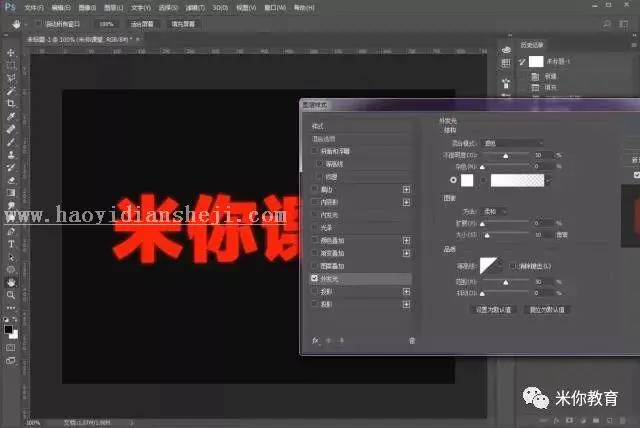Click the 100% zoom button in options bar
Screen dimensions: 640x428
[106, 24]
